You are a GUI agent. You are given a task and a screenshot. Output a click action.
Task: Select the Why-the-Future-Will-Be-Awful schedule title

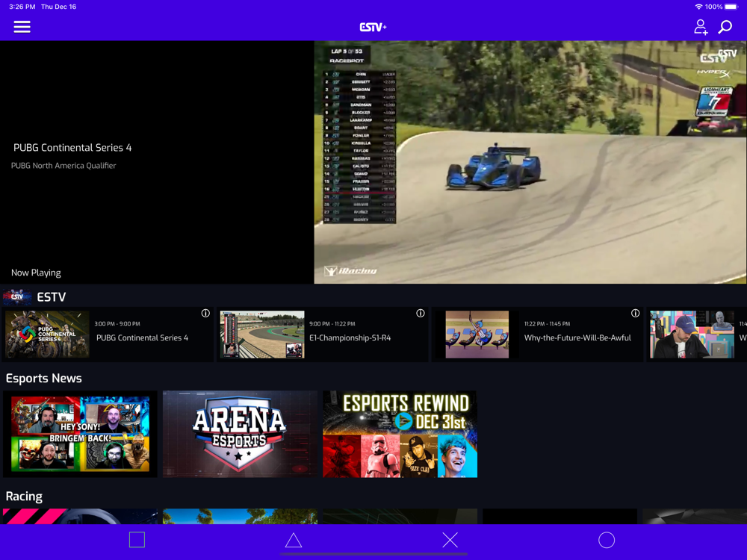(x=577, y=337)
